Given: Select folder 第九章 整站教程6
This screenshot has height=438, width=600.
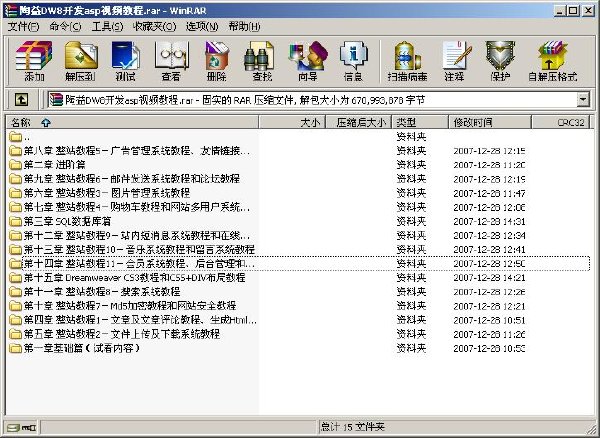Looking at the screenshot, I should [x=125, y=179].
